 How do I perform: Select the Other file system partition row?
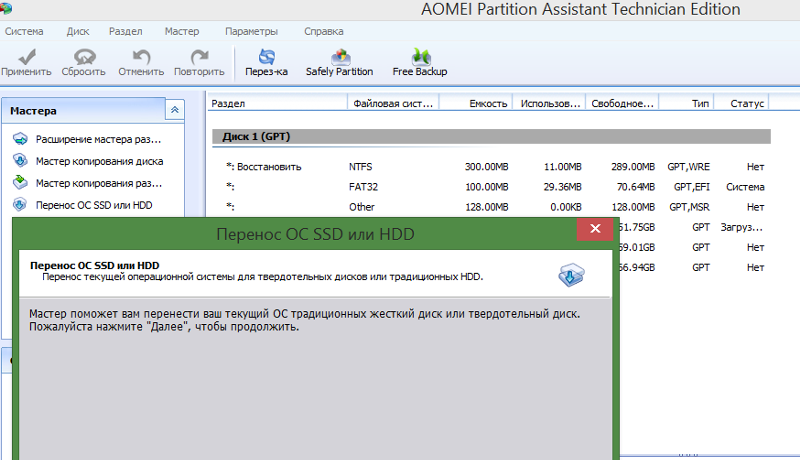(491, 207)
